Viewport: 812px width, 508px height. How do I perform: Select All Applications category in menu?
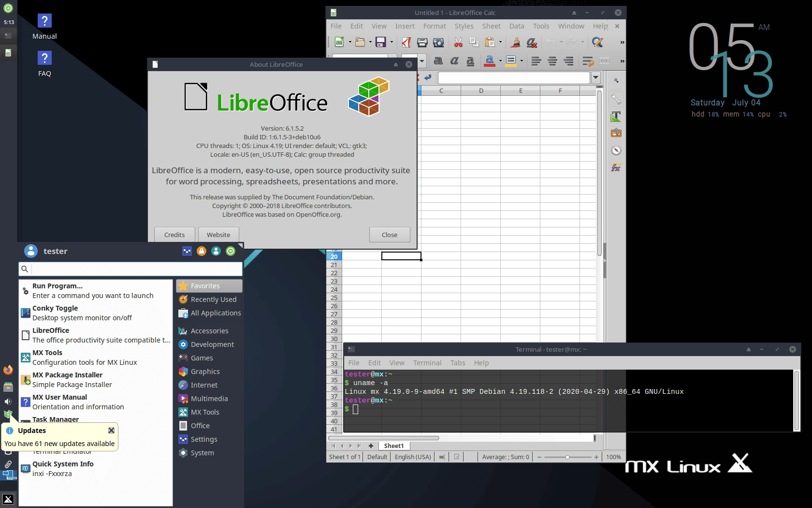209,313
